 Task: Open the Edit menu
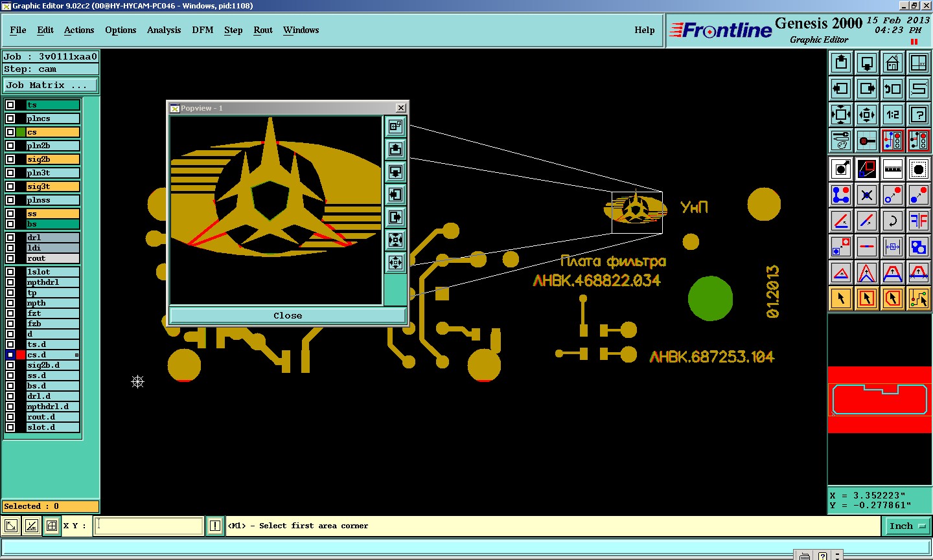point(45,30)
